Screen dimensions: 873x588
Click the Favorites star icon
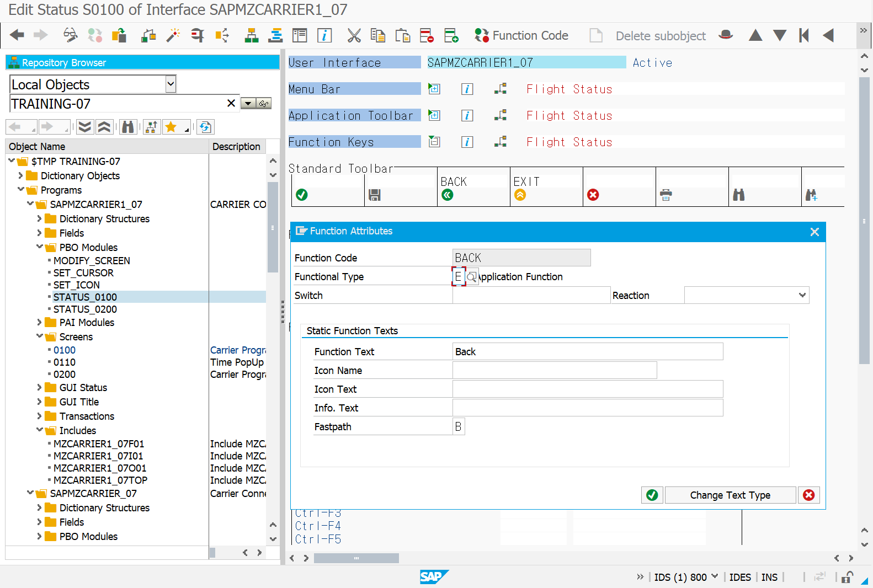point(171,127)
